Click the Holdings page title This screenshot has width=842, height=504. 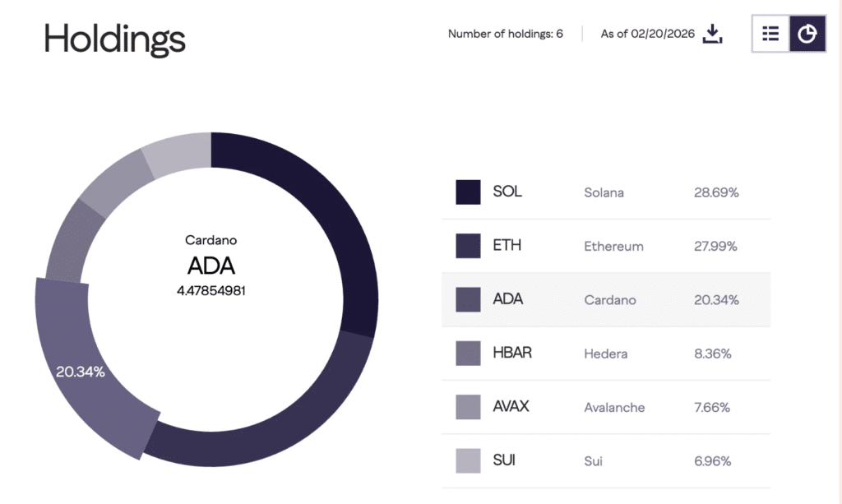[x=114, y=38]
